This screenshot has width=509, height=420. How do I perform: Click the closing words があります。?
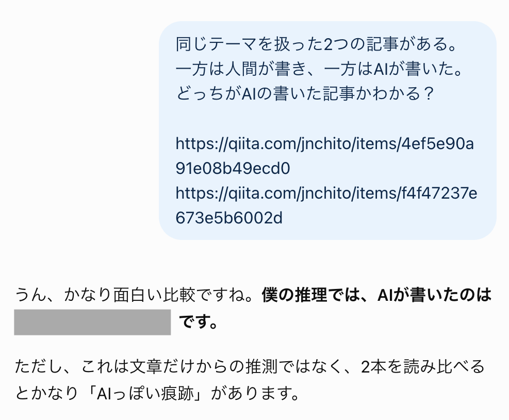[x=255, y=393]
